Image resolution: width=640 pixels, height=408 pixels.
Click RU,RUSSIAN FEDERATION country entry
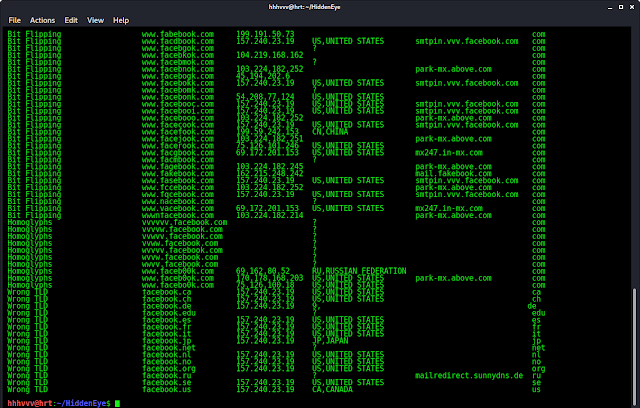pos(359,271)
